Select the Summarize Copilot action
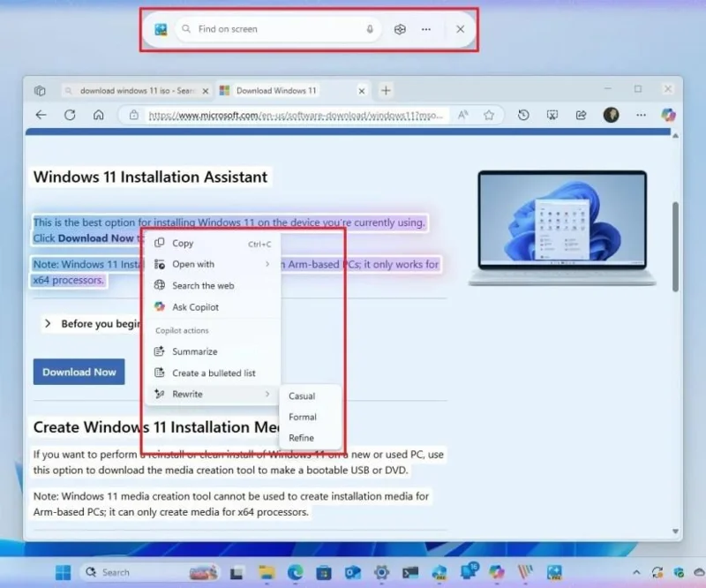 (214, 351)
